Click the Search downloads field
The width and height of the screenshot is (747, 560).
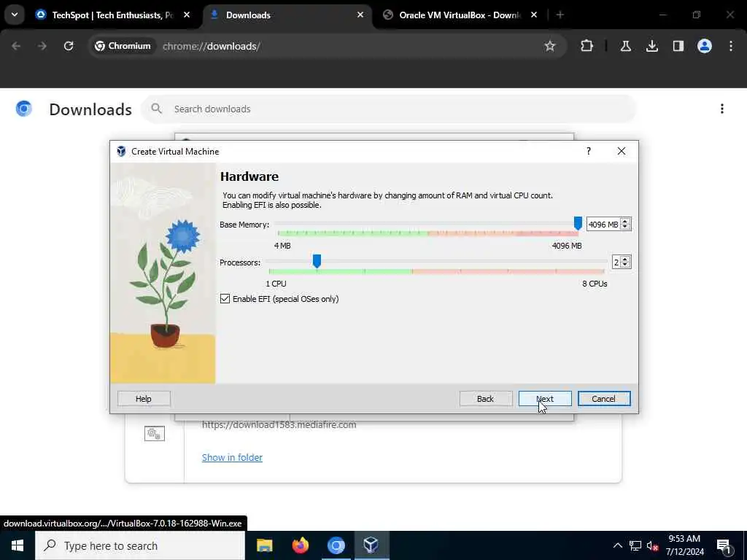point(389,109)
